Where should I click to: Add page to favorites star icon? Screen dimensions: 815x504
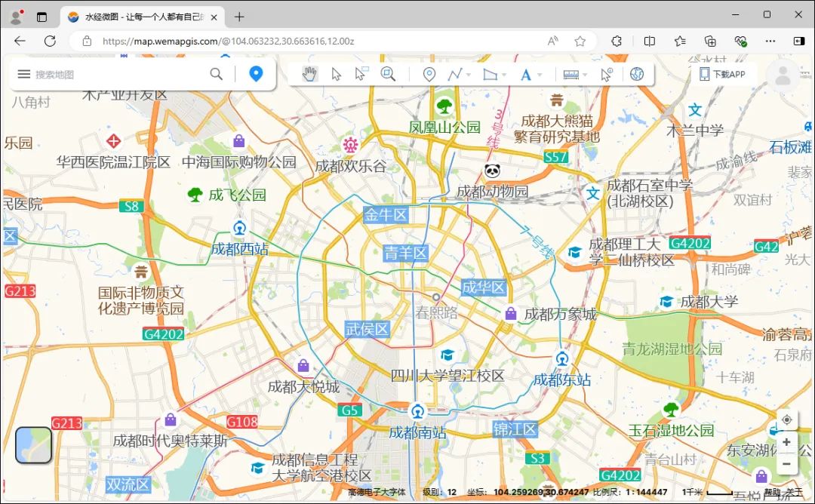coord(580,41)
